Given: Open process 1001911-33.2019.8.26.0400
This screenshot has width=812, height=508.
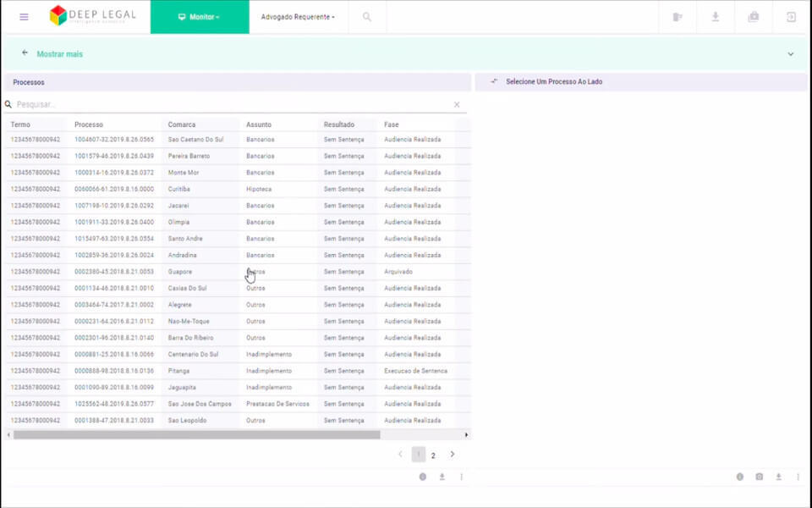Looking at the screenshot, I should pyautogui.click(x=114, y=222).
